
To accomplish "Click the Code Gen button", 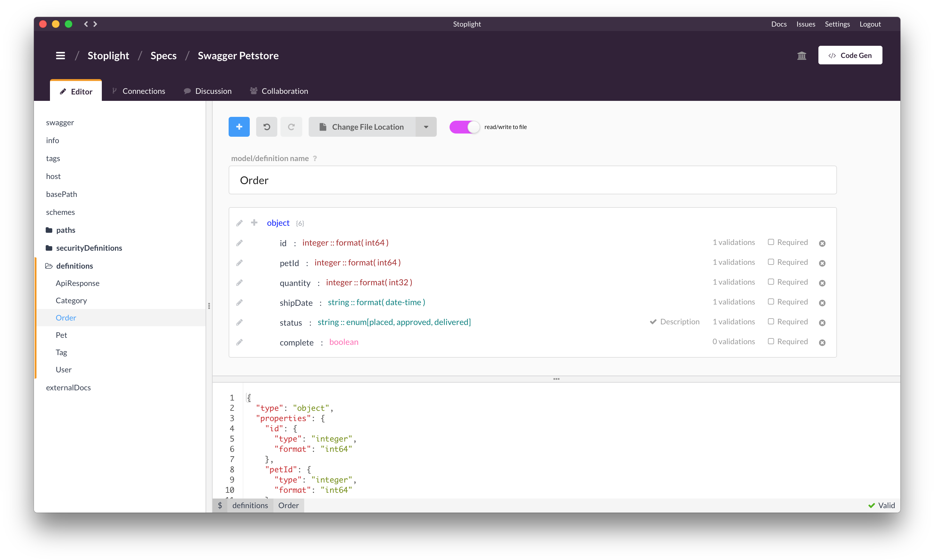I will 850,55.
